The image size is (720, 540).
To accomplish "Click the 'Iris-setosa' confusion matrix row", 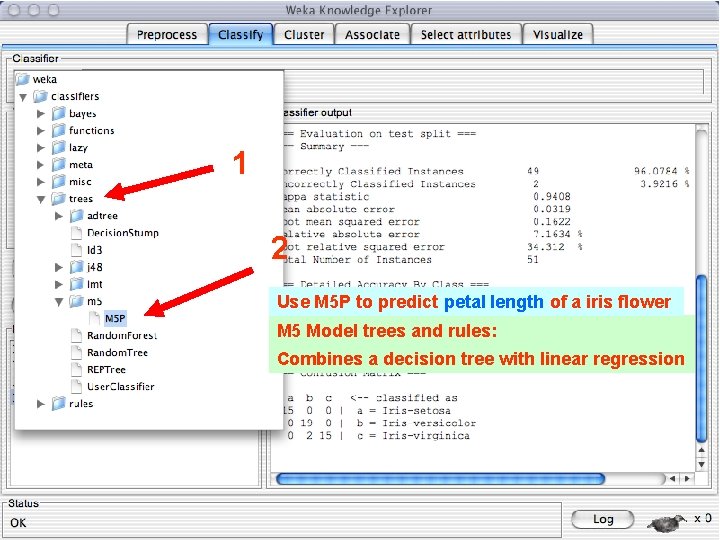I will pyautogui.click(x=369, y=411).
